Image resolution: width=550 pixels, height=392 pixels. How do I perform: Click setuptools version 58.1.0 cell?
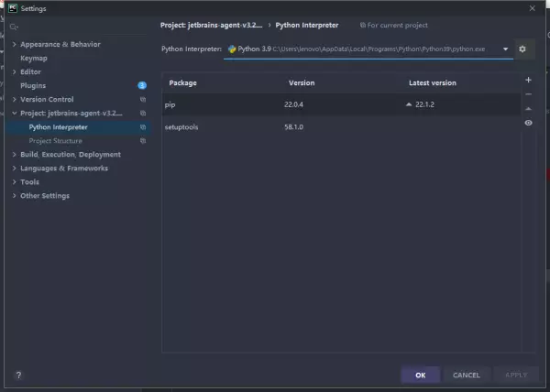point(293,126)
